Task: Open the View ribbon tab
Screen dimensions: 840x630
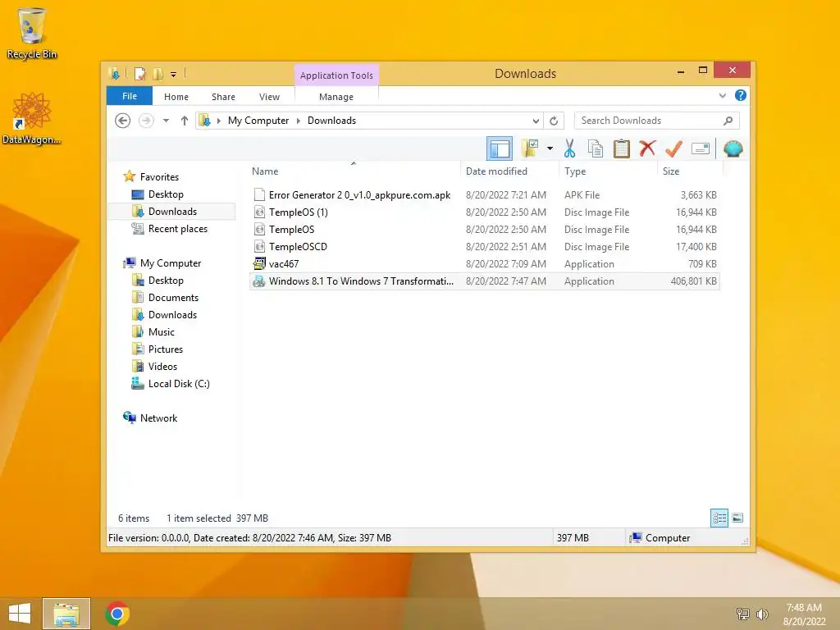Action: (269, 97)
